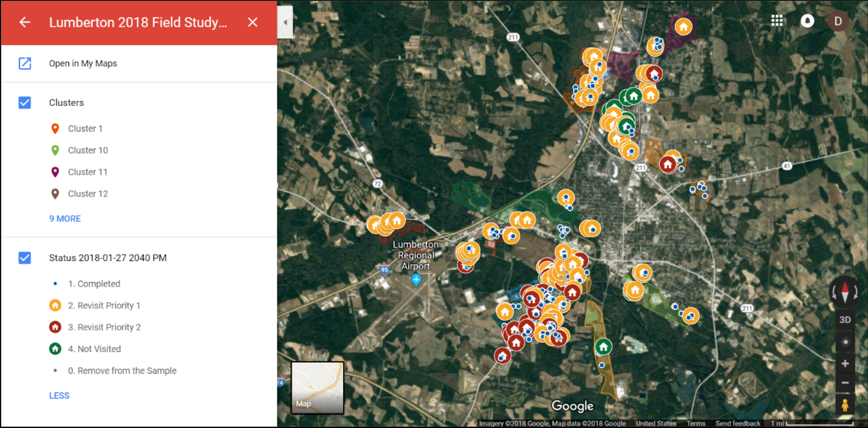Expand clusters list with 9 MORE
This screenshot has width=868, height=428.
pyautogui.click(x=65, y=219)
